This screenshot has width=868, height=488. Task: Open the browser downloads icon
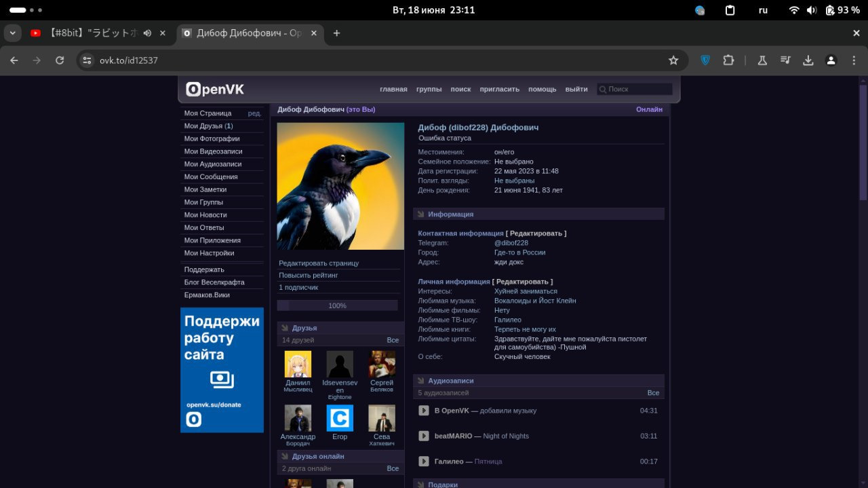(808, 60)
